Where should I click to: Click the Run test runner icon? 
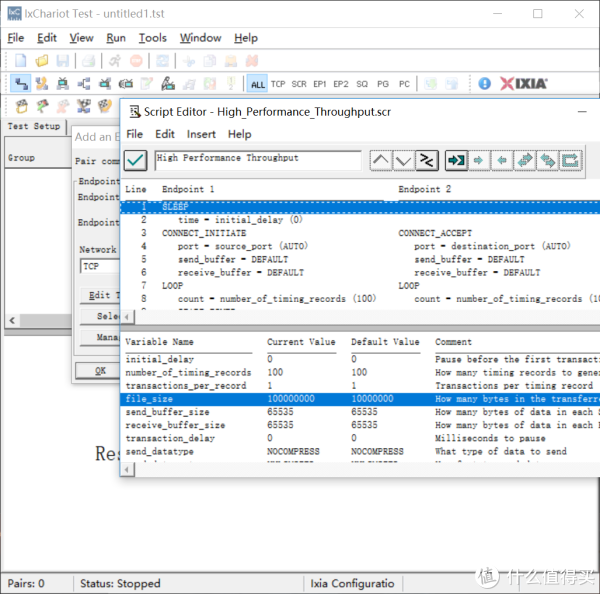click(x=115, y=60)
